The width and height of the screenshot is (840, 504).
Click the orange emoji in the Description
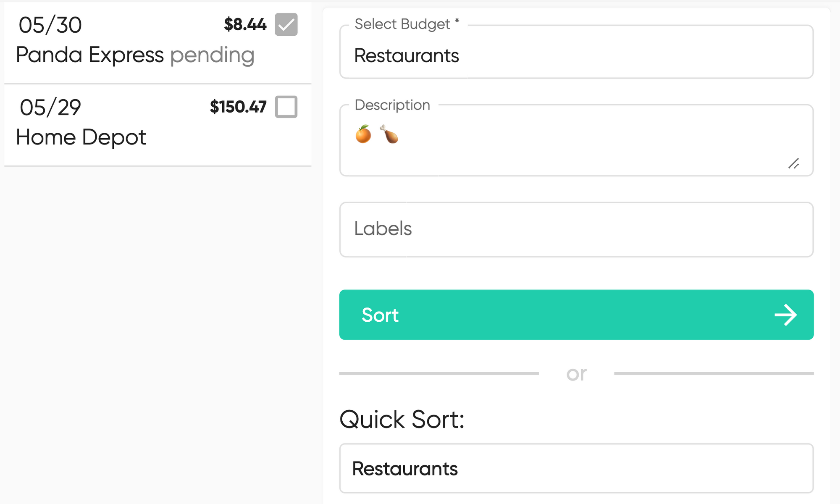coord(363,134)
